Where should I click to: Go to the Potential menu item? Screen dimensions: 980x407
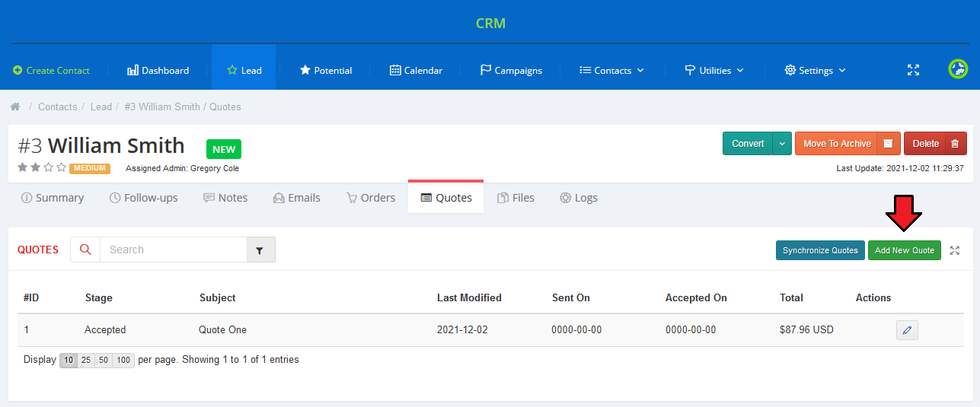click(326, 71)
